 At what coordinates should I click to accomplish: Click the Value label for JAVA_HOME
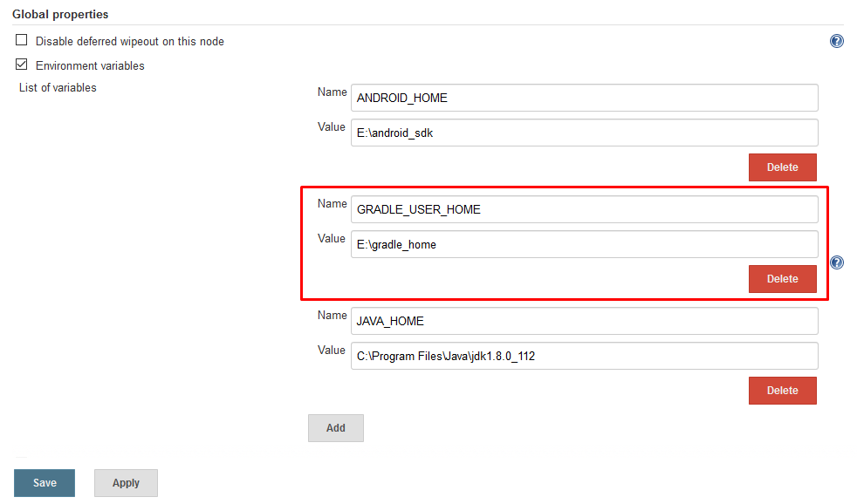pos(332,350)
